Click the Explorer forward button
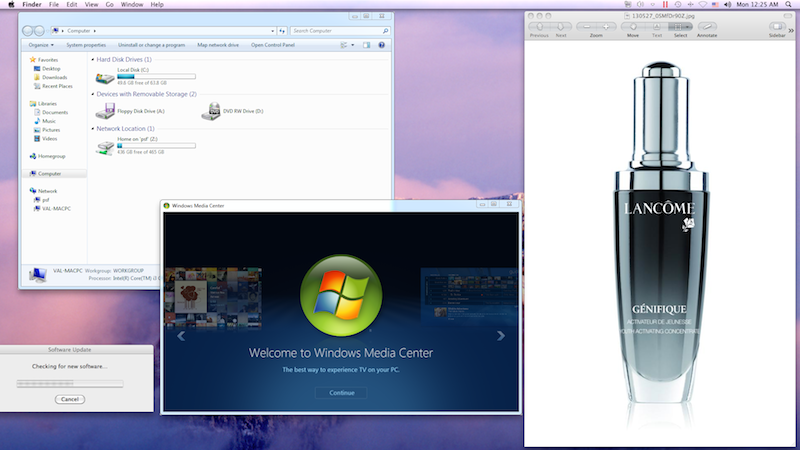The image size is (800, 450). [x=39, y=31]
